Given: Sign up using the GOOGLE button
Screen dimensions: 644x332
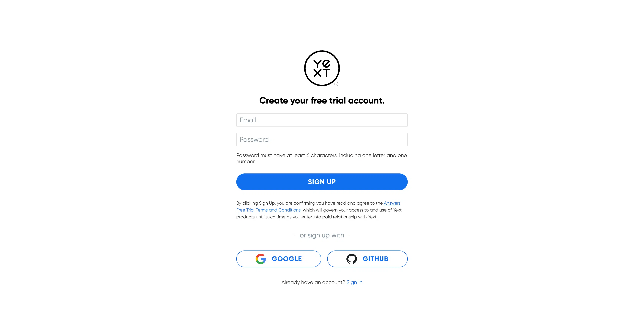Looking at the screenshot, I should [x=279, y=259].
